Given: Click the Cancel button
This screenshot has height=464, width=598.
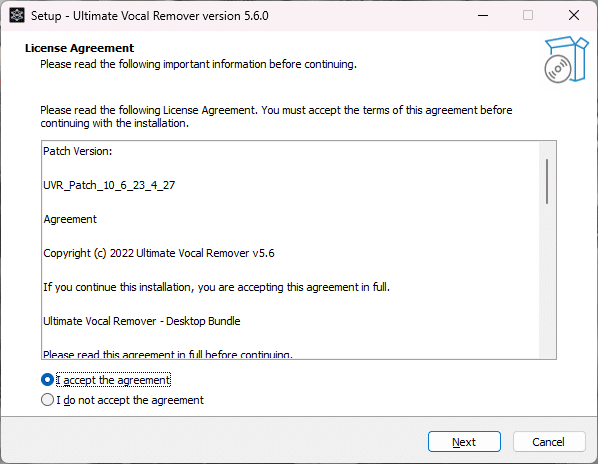Looking at the screenshot, I should point(549,442).
